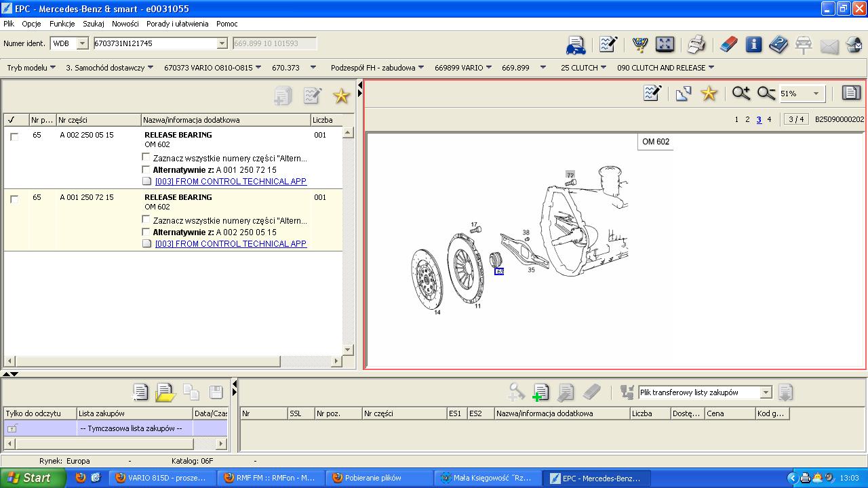
Task: Open the Funkcje menu
Action: [62, 24]
